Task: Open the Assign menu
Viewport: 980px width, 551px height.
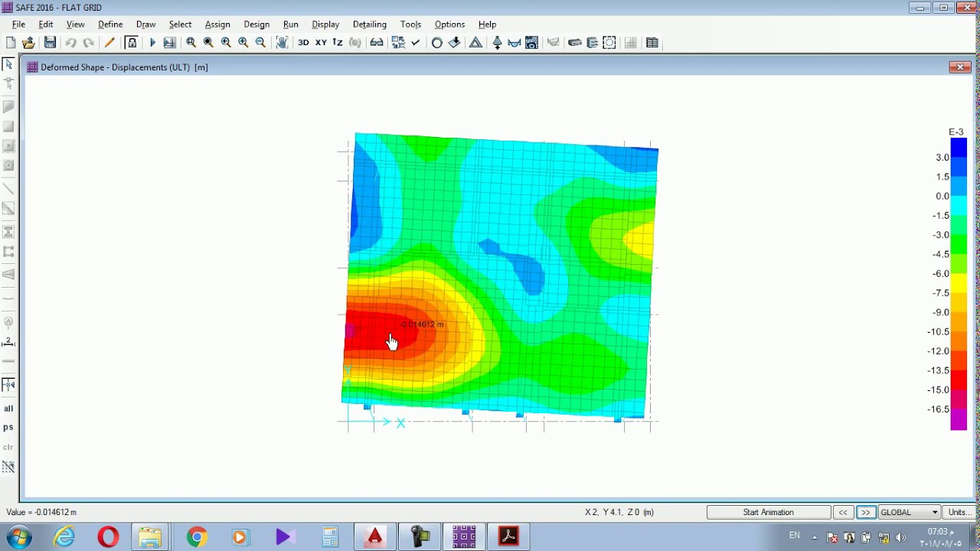Action: [x=217, y=24]
